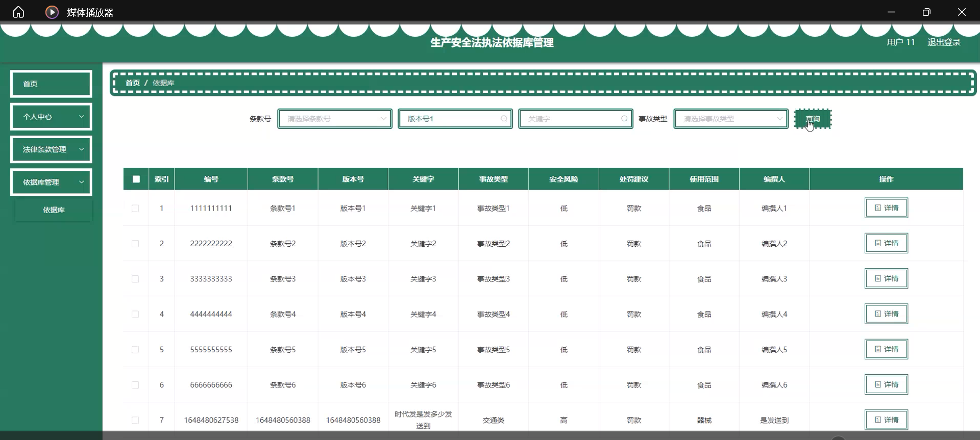Image resolution: width=980 pixels, height=440 pixels.
Task: Click cell 是发送到 in last row
Action: pos(774,420)
